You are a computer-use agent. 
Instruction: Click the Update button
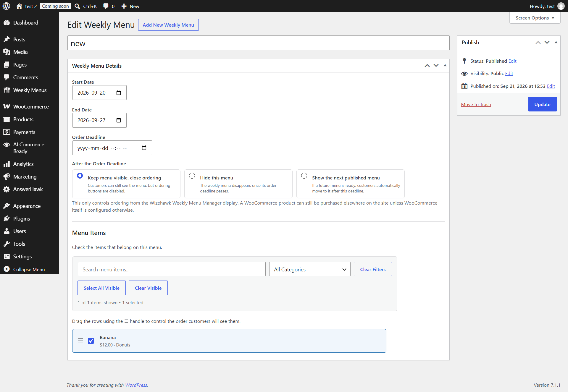point(542,104)
